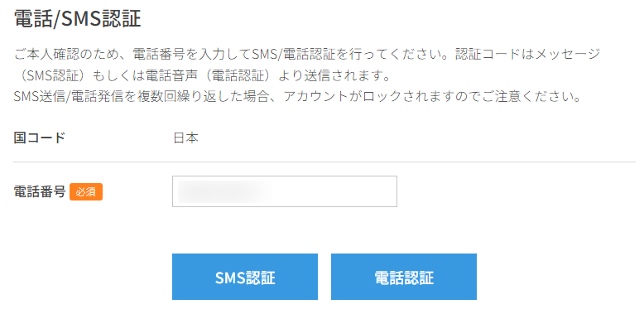Click the blurred number inside phone field

(x=224, y=191)
